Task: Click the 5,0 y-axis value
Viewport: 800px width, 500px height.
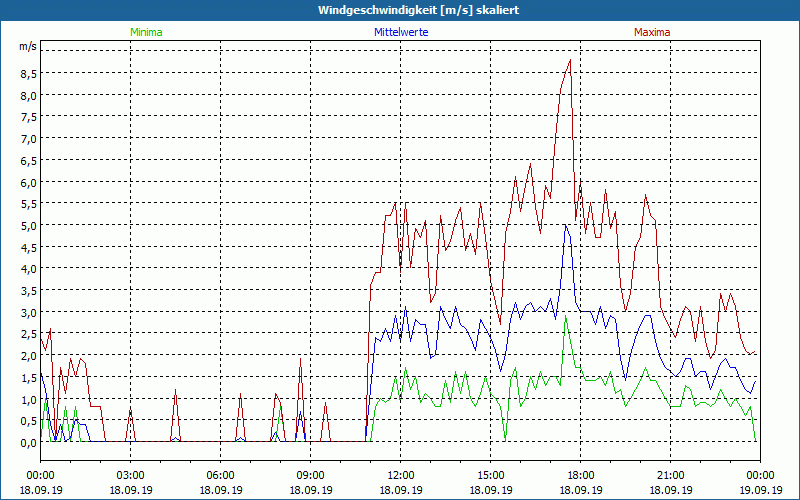Action: tap(28, 226)
